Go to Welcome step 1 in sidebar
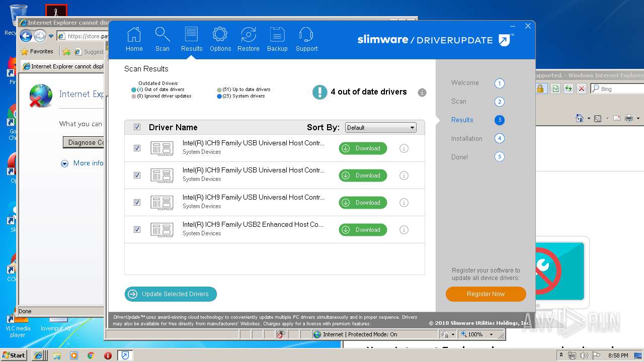Image resolution: width=644 pixels, height=362 pixels. (x=477, y=83)
